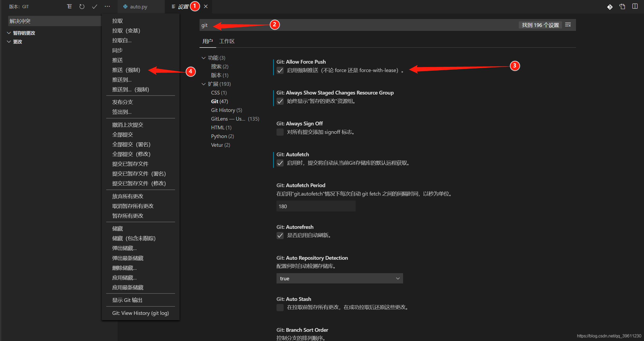Click the Python file icon on the auto.py tab

coord(125,7)
